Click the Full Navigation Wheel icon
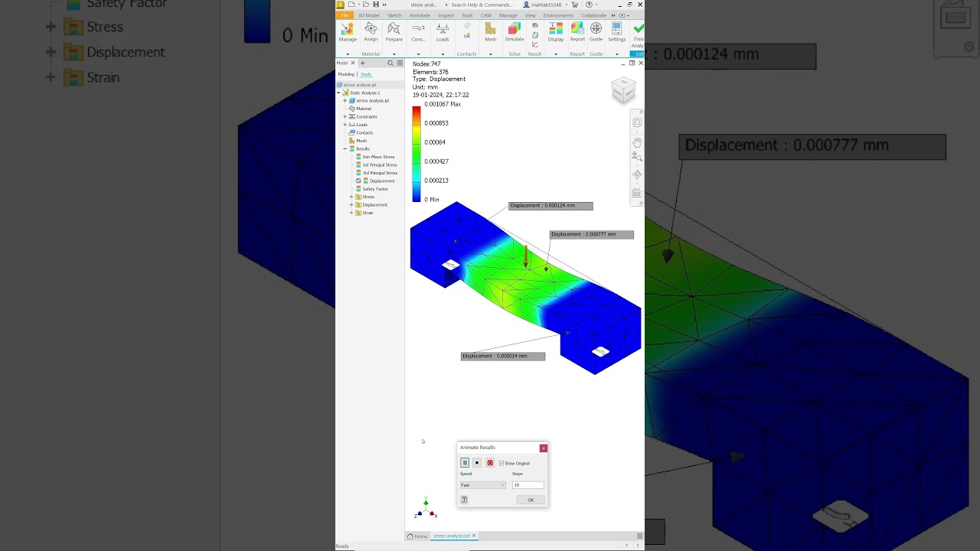The height and width of the screenshot is (551, 980). coord(637,122)
